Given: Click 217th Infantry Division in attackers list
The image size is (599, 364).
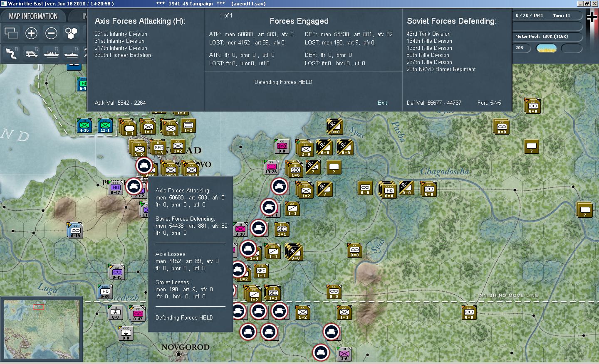Looking at the screenshot, I should pos(121,48).
